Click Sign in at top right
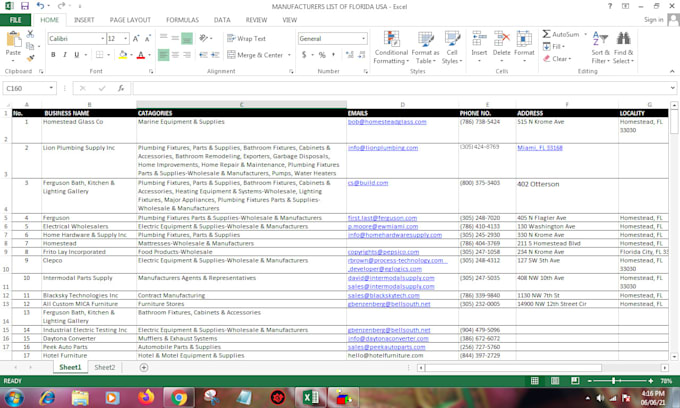680x408 pixels. [654, 20]
